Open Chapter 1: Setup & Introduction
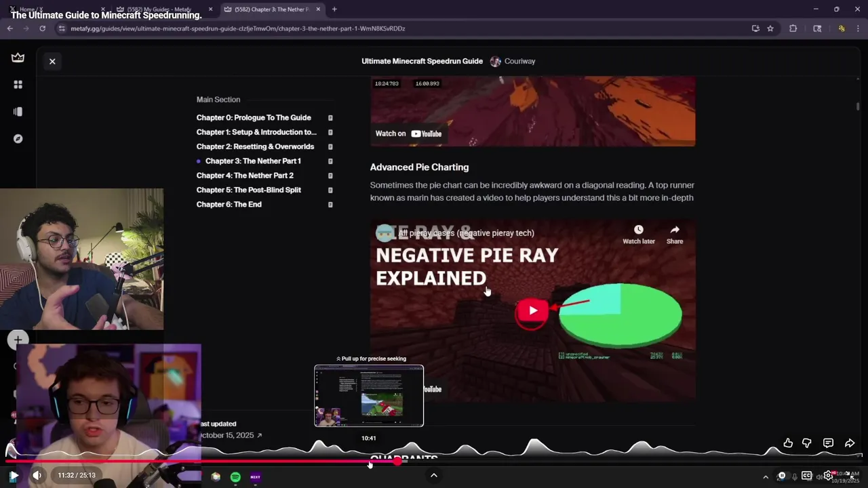The height and width of the screenshot is (488, 868). pyautogui.click(x=256, y=132)
